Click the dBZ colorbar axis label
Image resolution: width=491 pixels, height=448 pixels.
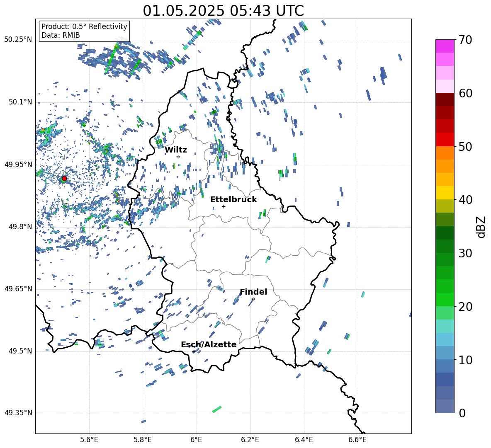481,227
